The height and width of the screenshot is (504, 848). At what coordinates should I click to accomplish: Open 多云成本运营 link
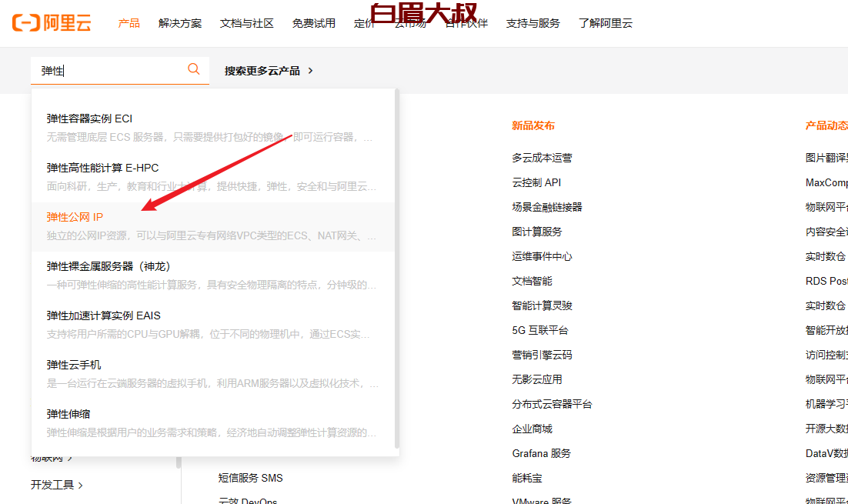tap(542, 158)
